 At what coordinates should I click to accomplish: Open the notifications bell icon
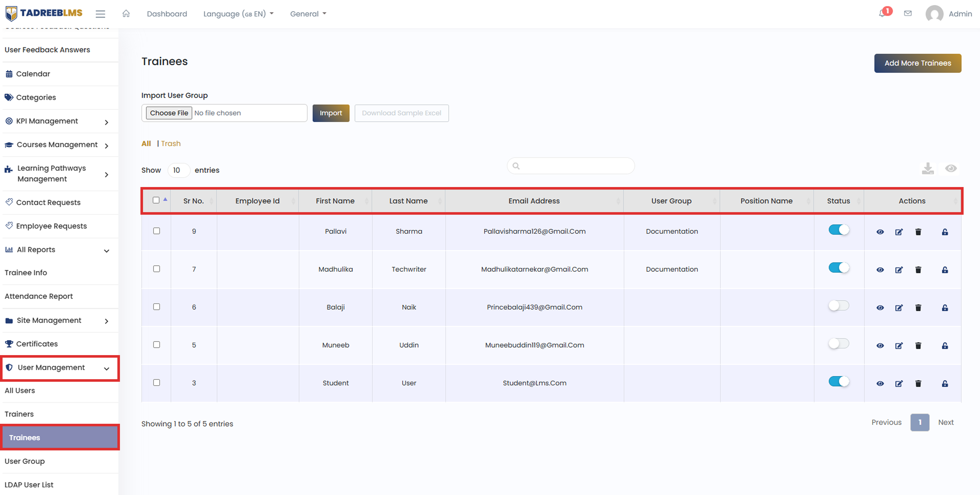click(x=882, y=14)
